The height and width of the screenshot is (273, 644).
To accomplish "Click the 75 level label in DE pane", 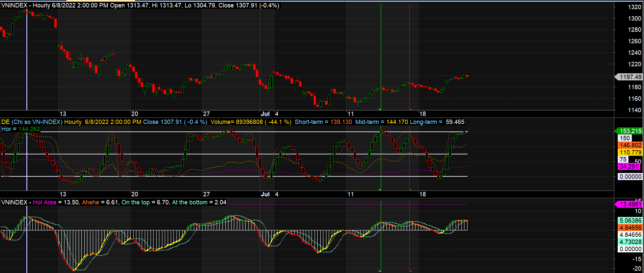I will click(623, 159).
